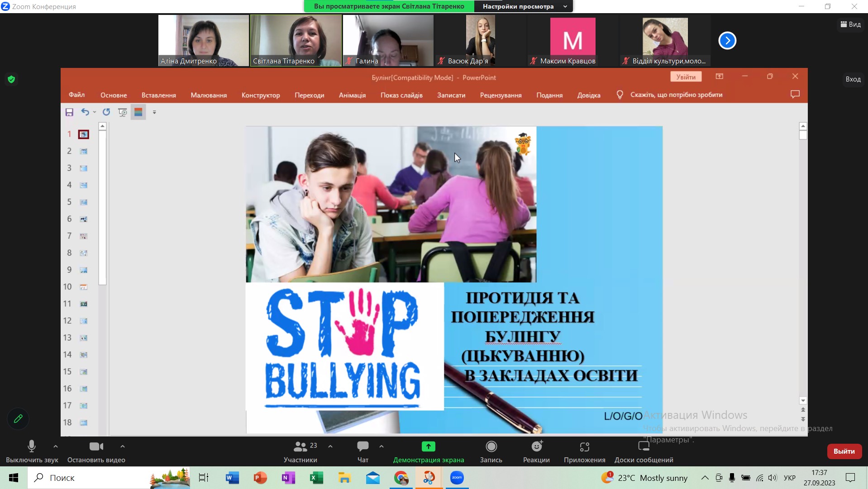Expand participants options arrow
This screenshot has width=868, height=489.
click(x=330, y=446)
